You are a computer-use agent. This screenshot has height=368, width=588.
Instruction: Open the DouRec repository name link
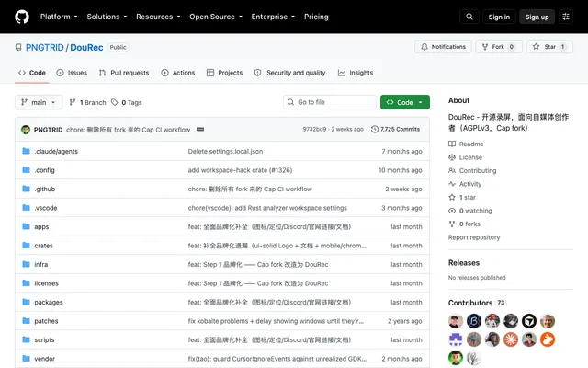tap(86, 47)
